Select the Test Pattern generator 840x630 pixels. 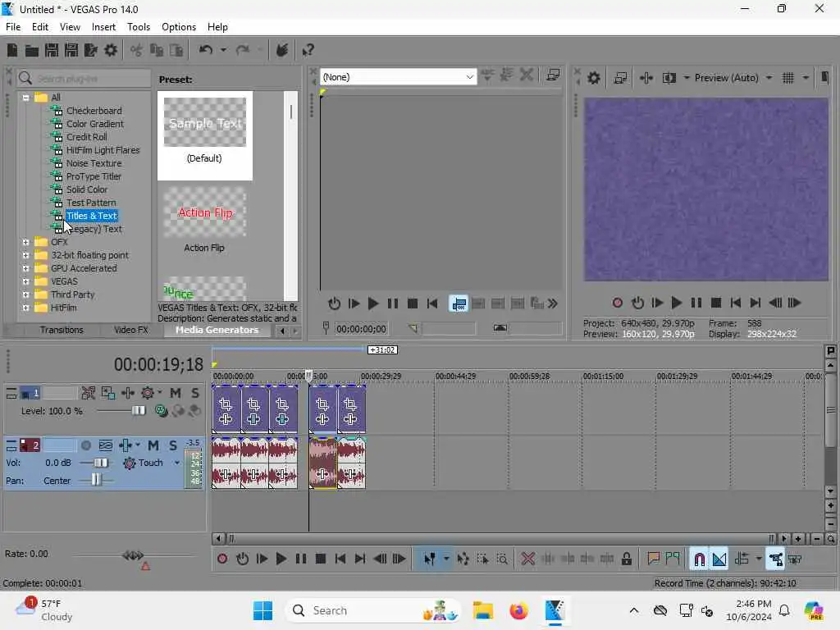point(91,203)
